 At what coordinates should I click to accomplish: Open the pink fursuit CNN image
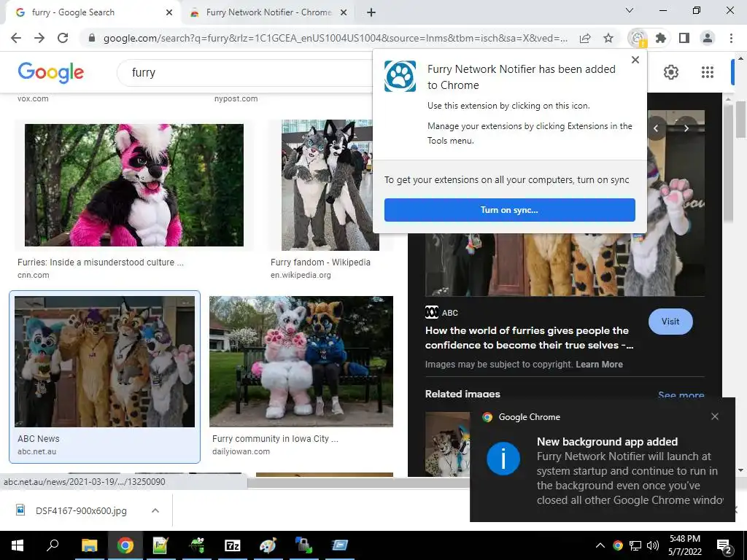pos(134,185)
